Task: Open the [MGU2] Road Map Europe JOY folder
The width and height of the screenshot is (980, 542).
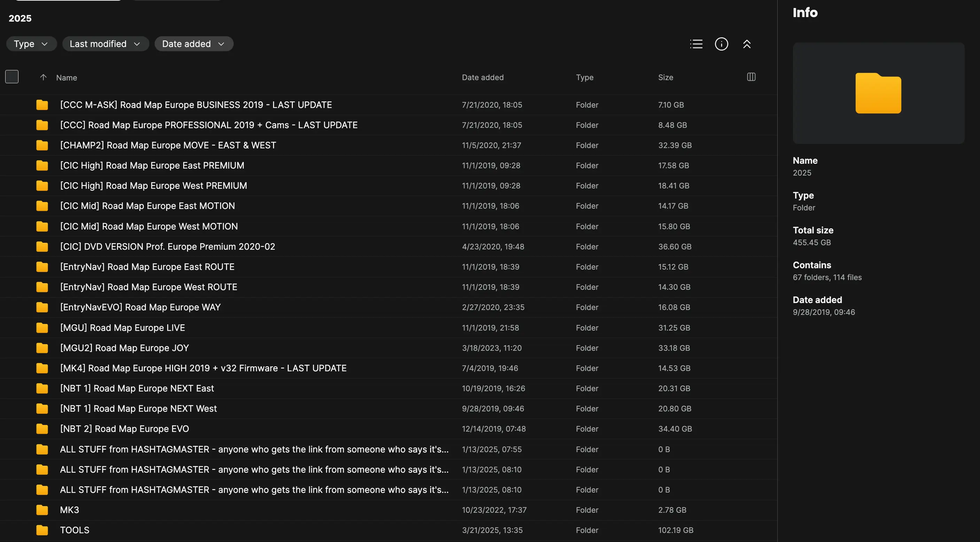Action: point(124,348)
